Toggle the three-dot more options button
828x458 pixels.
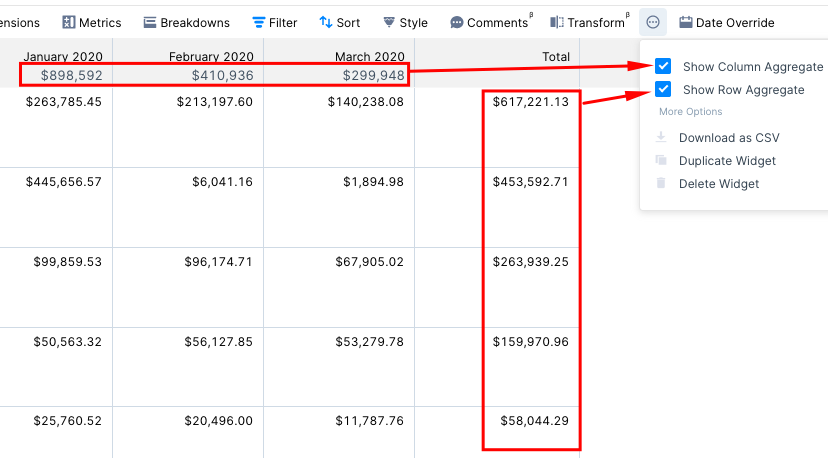(x=653, y=22)
